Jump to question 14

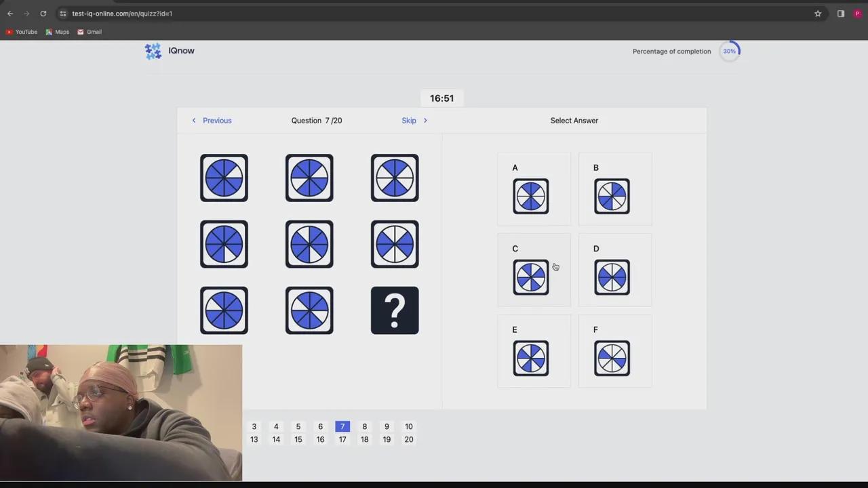(276, 439)
